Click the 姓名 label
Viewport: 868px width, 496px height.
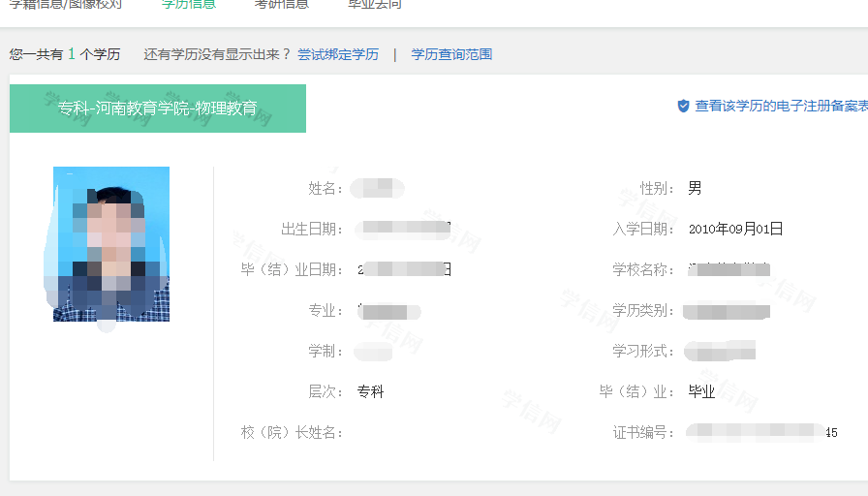(x=325, y=188)
